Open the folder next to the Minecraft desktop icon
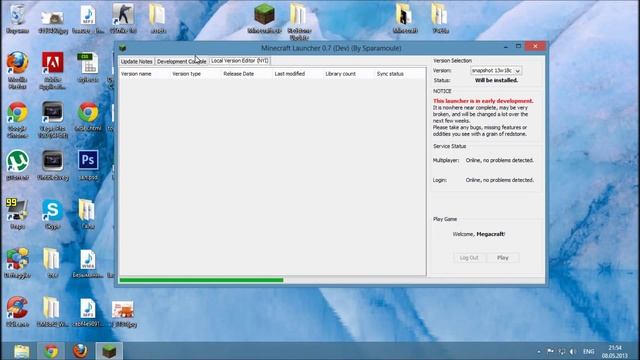Image resolution: width=640 pixels, height=360 pixels. tap(299, 21)
